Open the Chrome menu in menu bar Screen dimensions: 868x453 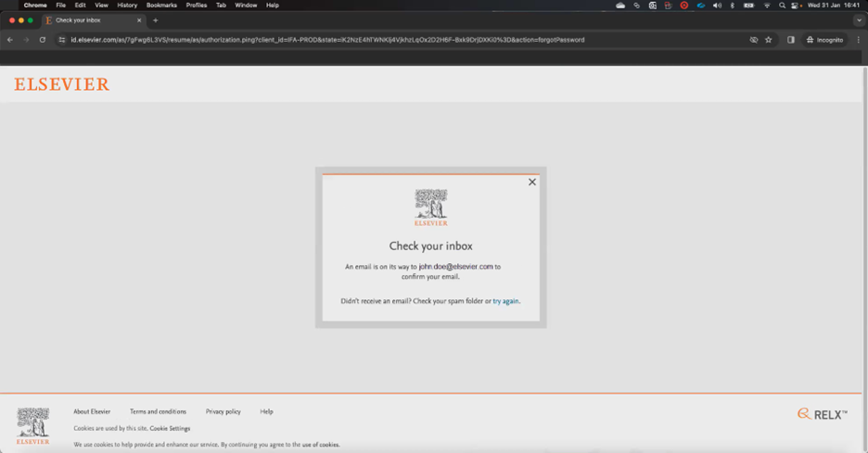point(35,5)
